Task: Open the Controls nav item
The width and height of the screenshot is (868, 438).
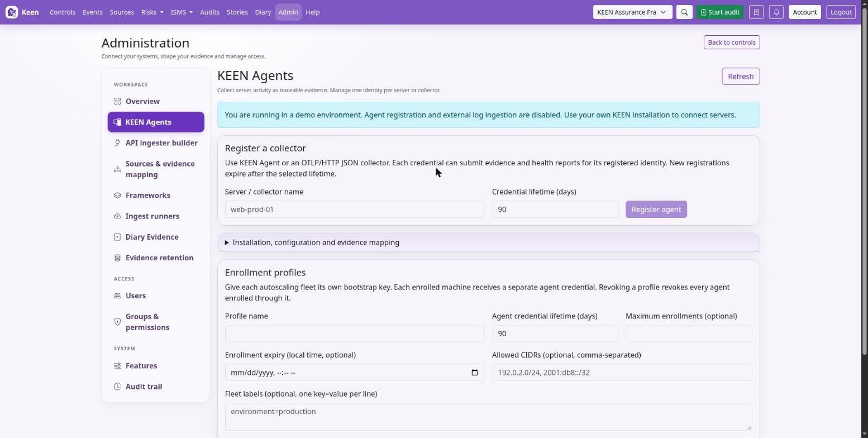Action: 63,12
